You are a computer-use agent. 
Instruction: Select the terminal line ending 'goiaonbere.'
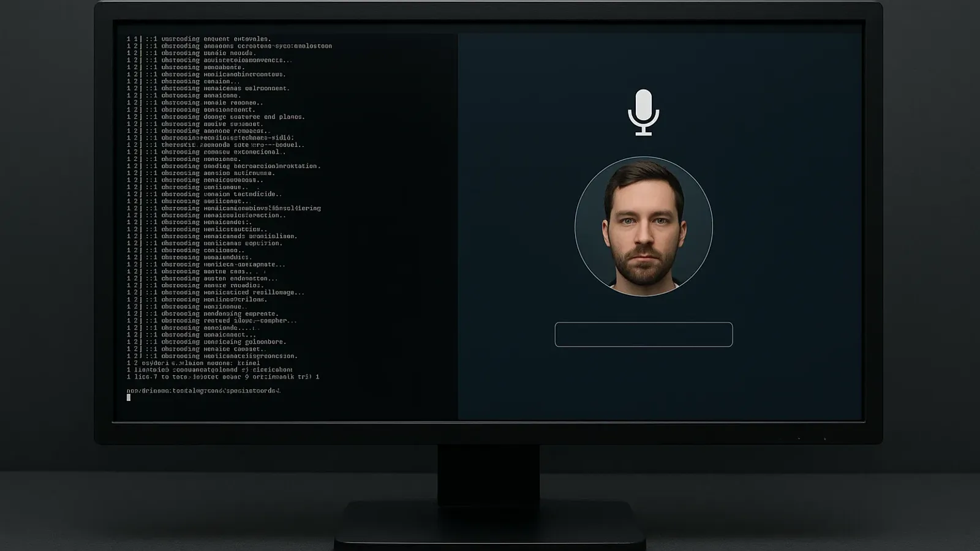[x=206, y=342]
